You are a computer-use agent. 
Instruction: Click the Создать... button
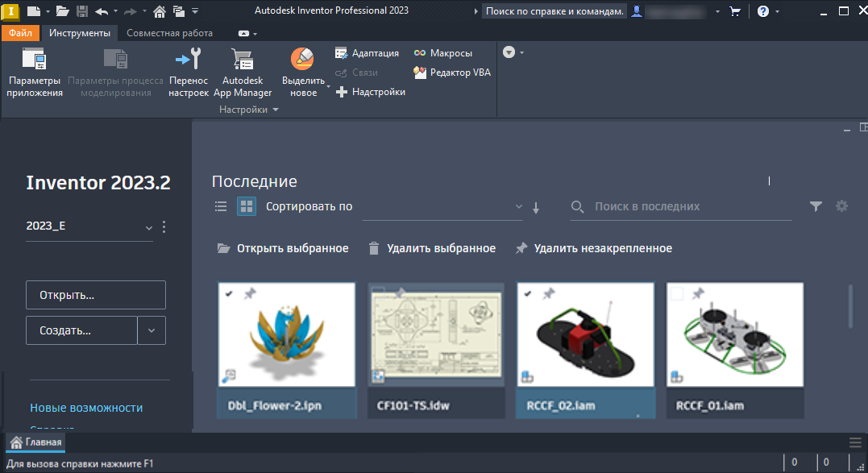click(x=81, y=330)
